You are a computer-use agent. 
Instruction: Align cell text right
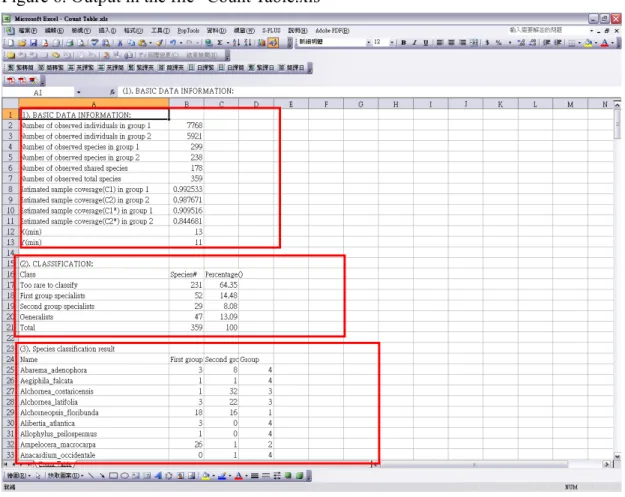click(x=462, y=43)
